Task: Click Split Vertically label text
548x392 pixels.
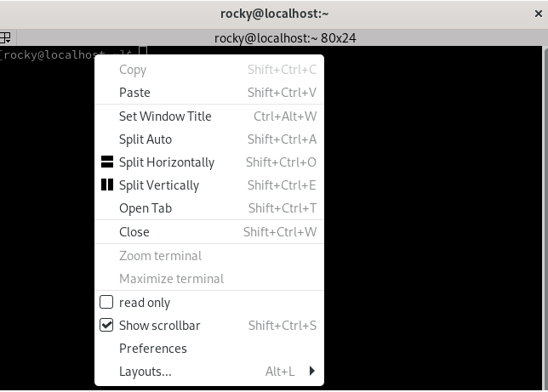Action: pyautogui.click(x=159, y=185)
